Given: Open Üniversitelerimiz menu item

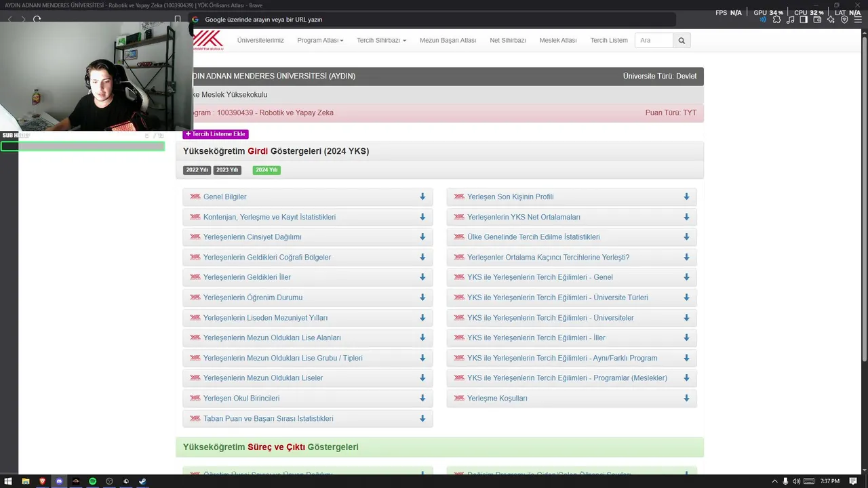Looking at the screenshot, I should click(x=260, y=41).
